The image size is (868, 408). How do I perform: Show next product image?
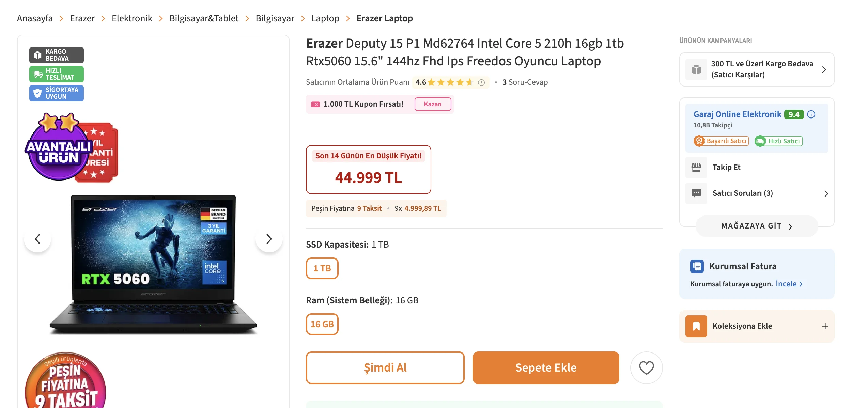tap(269, 239)
